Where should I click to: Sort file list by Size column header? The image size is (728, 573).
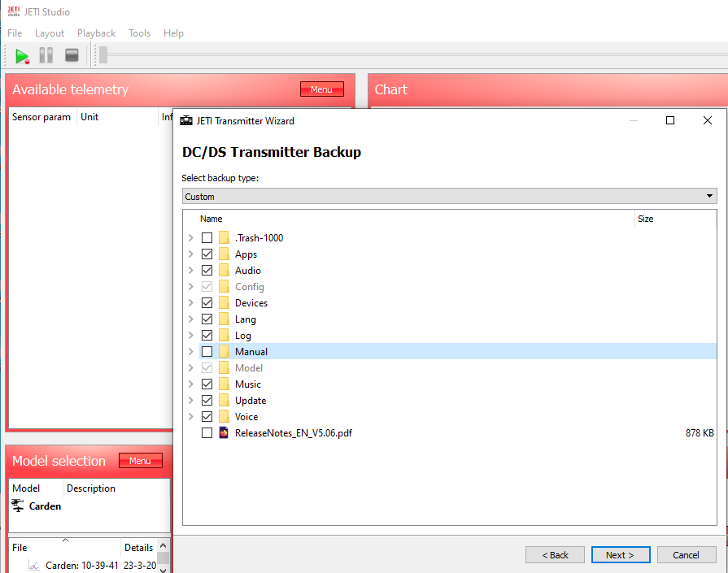point(676,219)
